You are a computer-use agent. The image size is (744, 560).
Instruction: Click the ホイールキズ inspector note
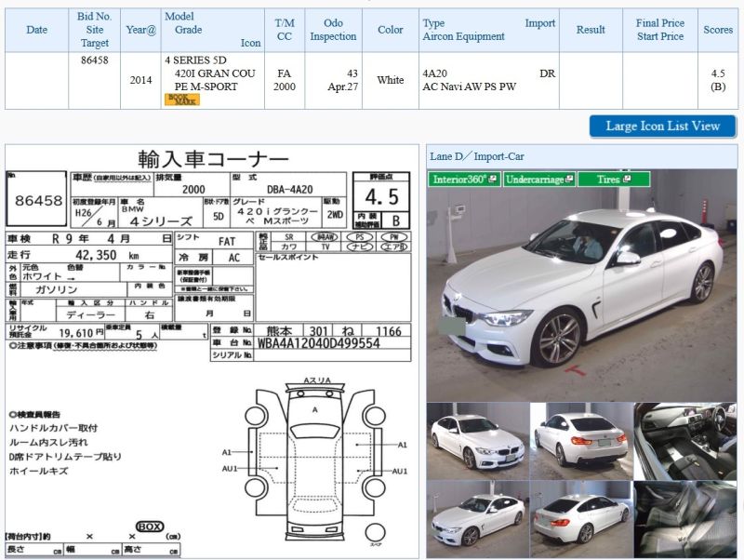tap(39, 472)
